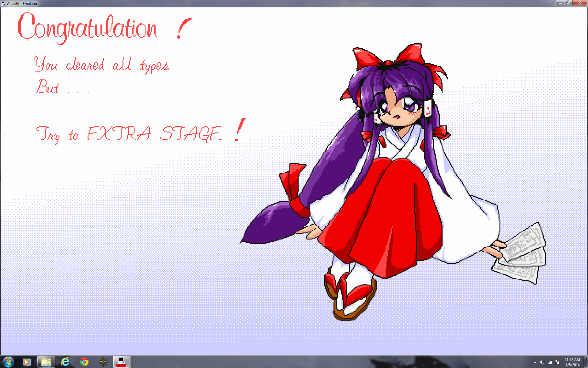Expand the hidden tray icons arrow
The image size is (588, 368).
coord(535,362)
